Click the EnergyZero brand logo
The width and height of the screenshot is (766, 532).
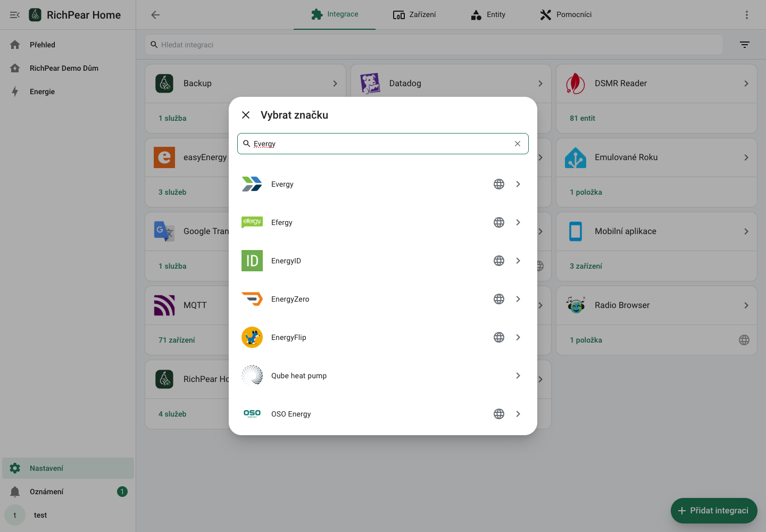[252, 299]
